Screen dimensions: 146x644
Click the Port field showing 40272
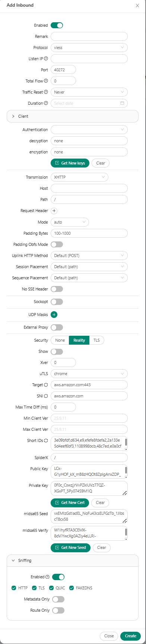[63, 69]
